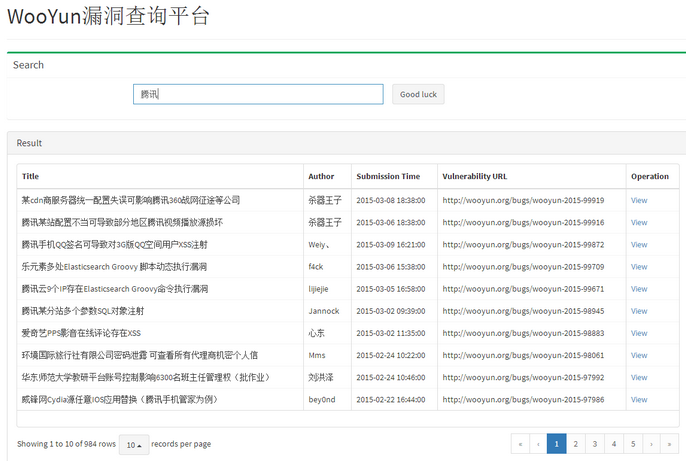Click title 腾讯某分站多个参数SQL对象注射
The image size is (686, 461).
coord(83,311)
